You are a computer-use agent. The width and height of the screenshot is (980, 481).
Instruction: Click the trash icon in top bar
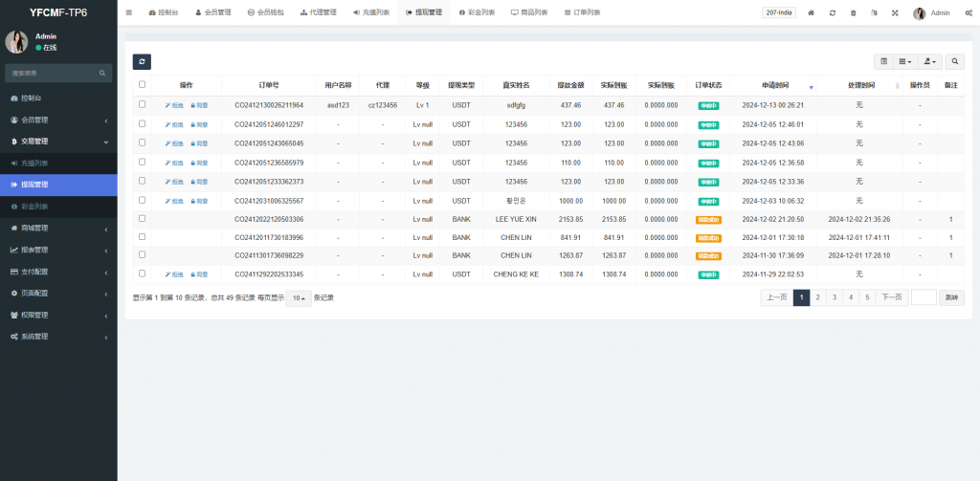[x=853, y=13]
